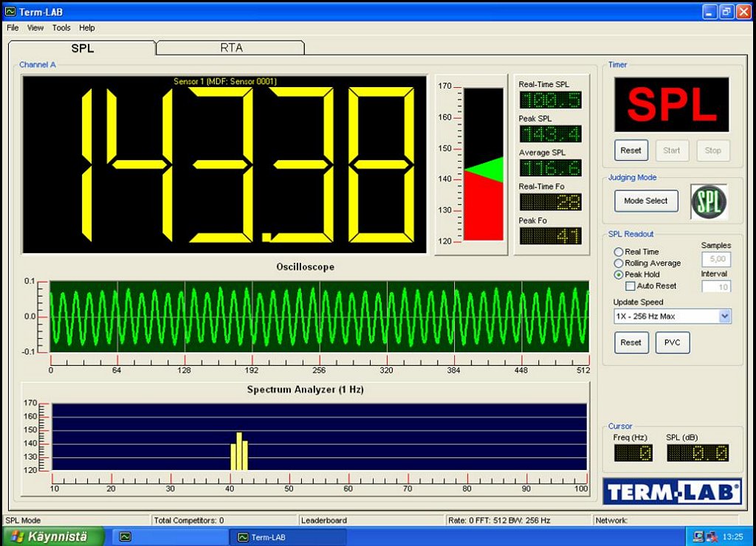The height and width of the screenshot is (546, 756).
Task: Click the SPL level bar meter
Action: 483,164
